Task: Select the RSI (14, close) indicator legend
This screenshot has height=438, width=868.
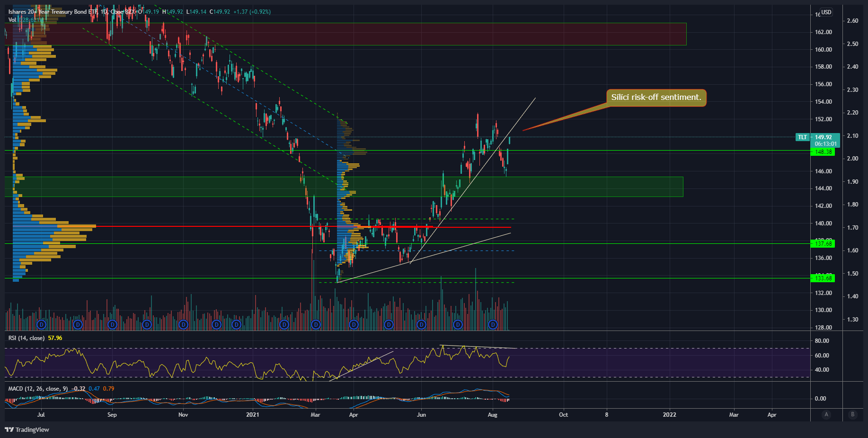Action: [x=27, y=338]
